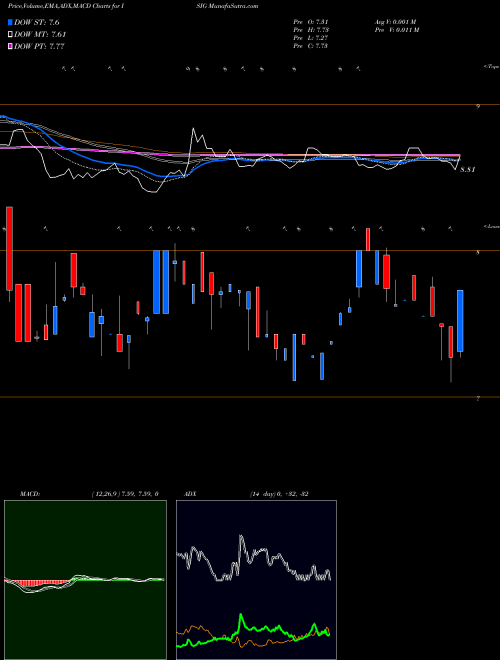This screenshot has height=660, width=500.
Task: Click the 'Avg V: 0.001 M' value
Action: (395, 22)
